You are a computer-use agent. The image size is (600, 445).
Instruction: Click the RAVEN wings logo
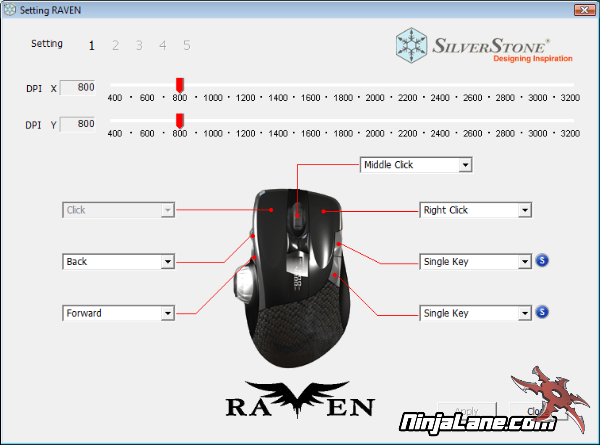coord(299,399)
